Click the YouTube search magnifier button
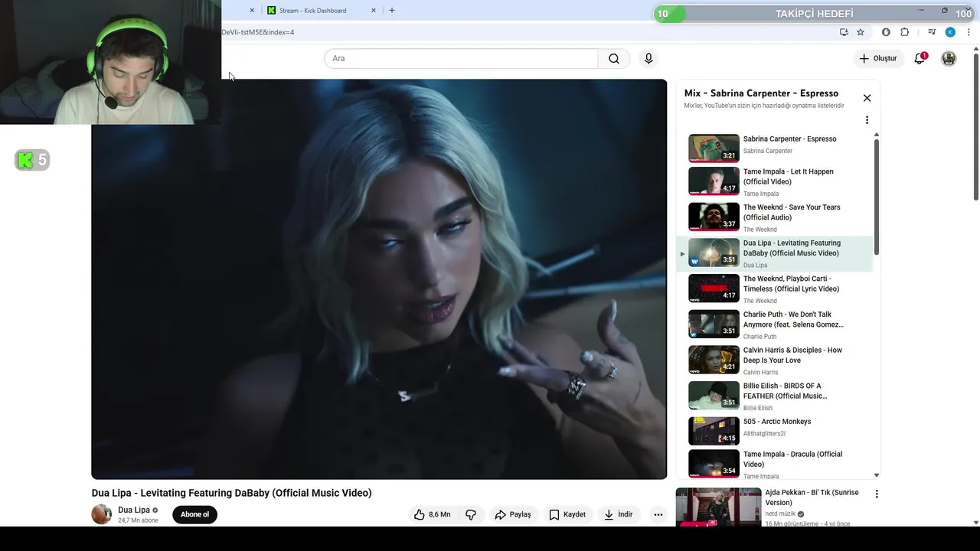 click(x=614, y=59)
